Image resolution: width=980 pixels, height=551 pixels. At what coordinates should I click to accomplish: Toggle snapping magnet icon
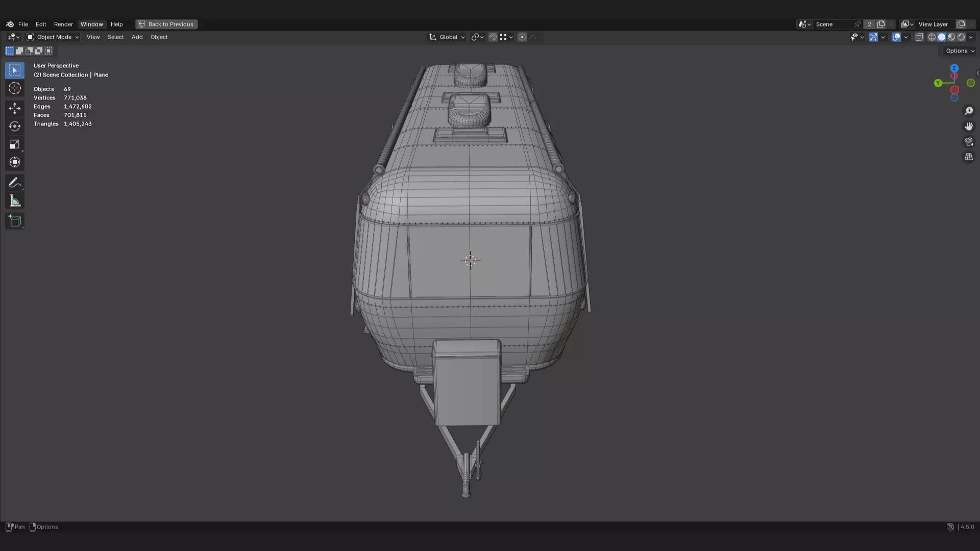[x=493, y=37]
